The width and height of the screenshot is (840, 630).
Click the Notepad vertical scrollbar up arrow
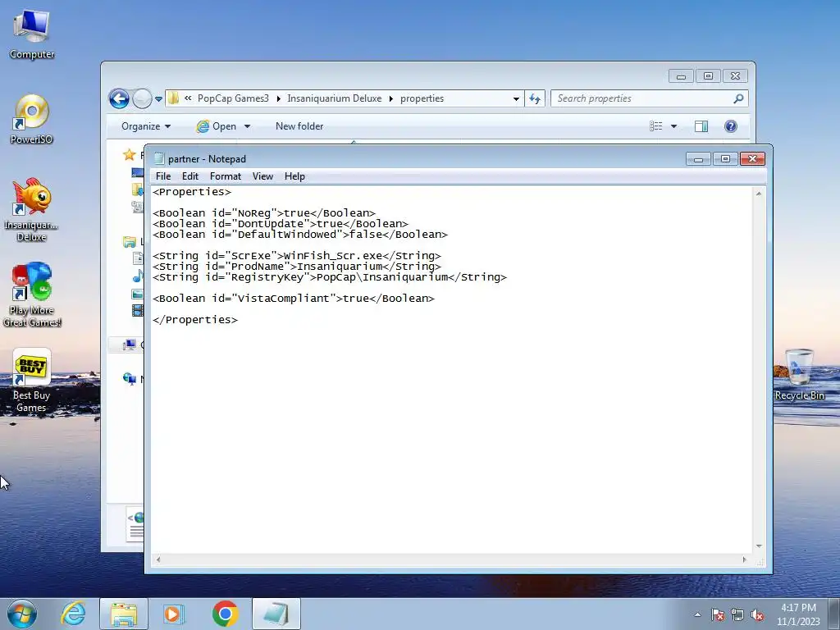pos(759,194)
